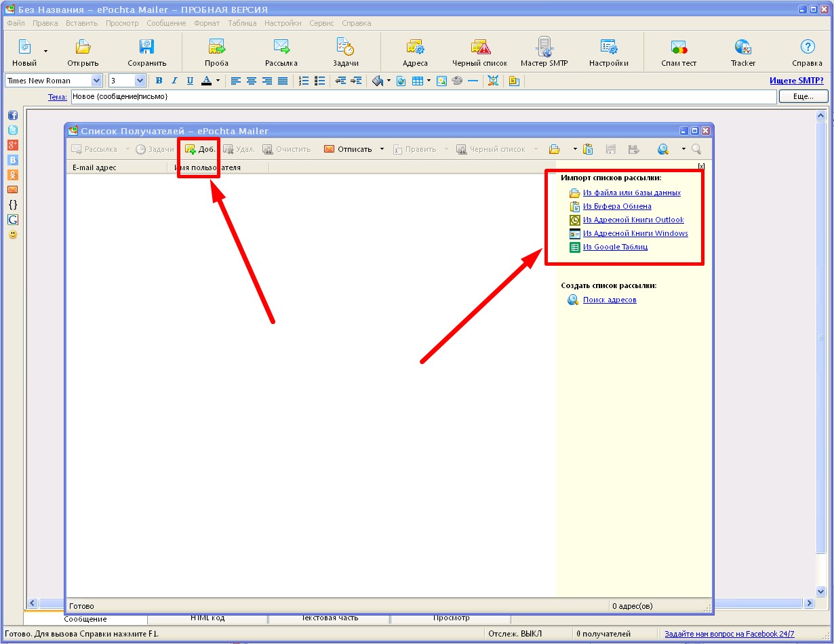
Task: Open Справка help icon
Action: pyautogui.click(x=807, y=47)
